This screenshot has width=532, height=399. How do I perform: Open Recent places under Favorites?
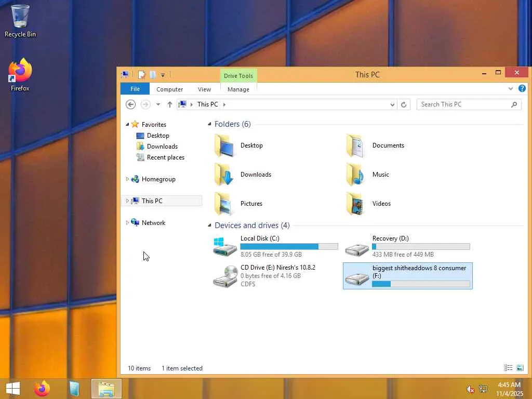point(166,157)
